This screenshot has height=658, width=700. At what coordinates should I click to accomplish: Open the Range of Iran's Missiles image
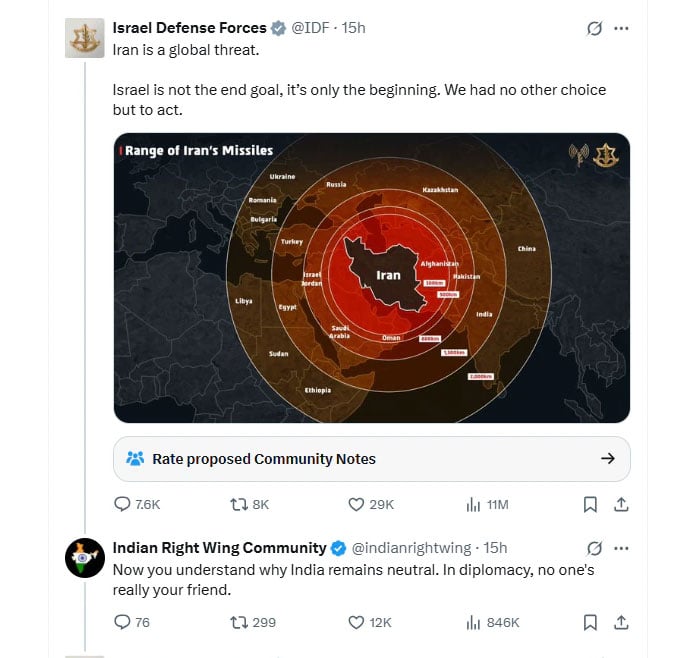[x=371, y=277]
